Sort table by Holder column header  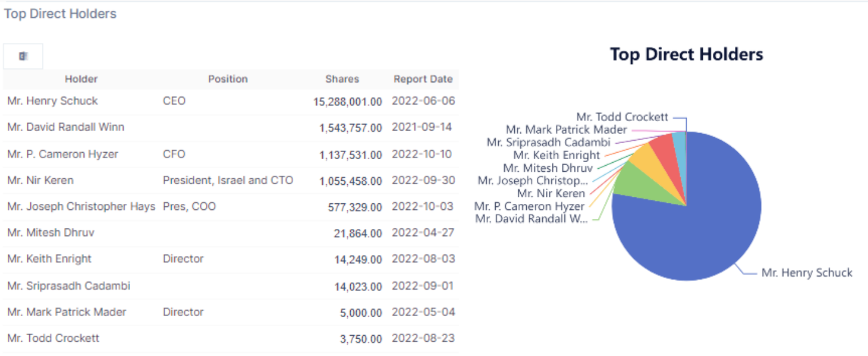coord(81,79)
